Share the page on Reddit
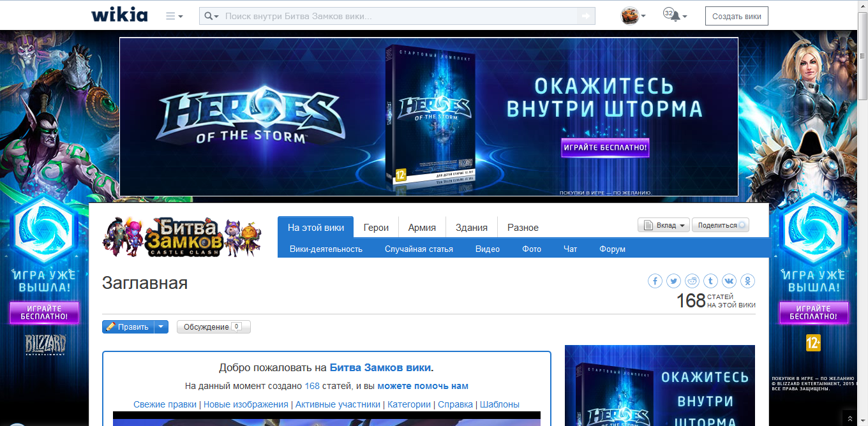The width and height of the screenshot is (868, 426). tap(692, 281)
